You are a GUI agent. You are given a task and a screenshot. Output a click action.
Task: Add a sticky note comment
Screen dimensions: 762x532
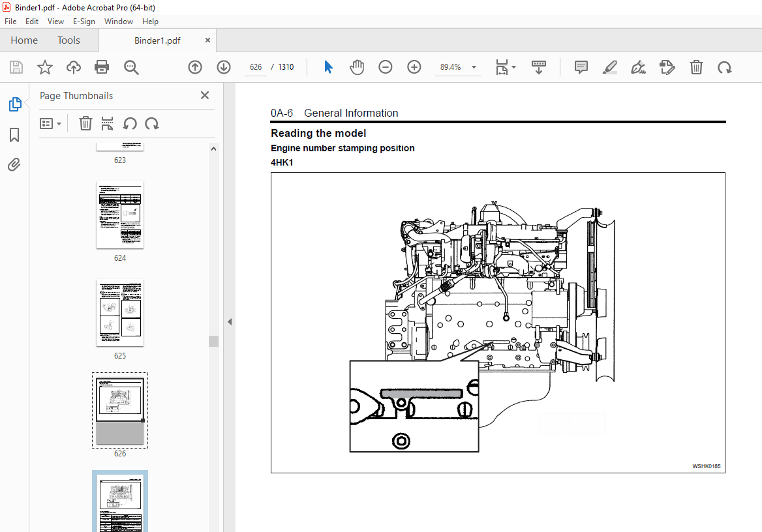[581, 67]
